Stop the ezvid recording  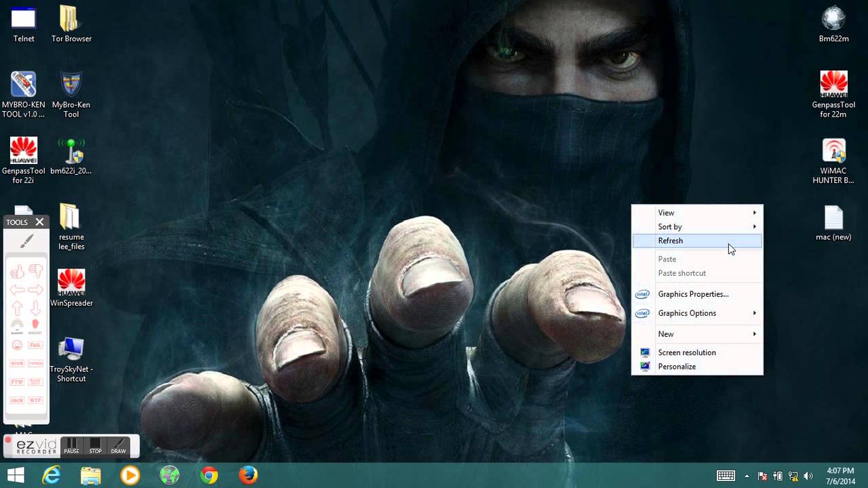pos(96,446)
